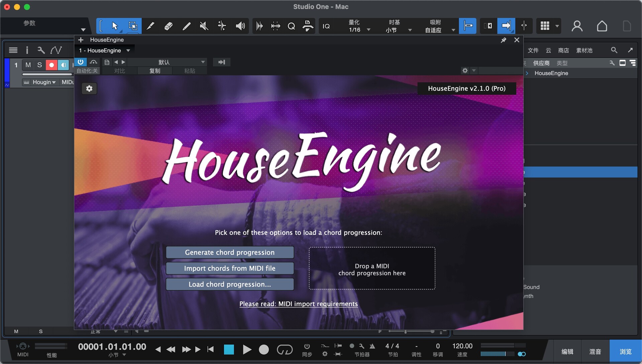Image resolution: width=642 pixels, height=364 pixels.
Task: Click Load chord progression button
Action: coord(230,284)
